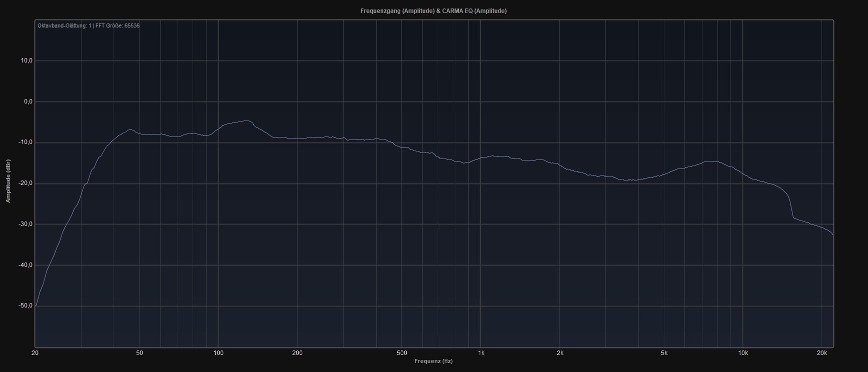Viewport: 868px width, 372px height.
Task: Select the 10,0 y-axis tick label
Action: pyautogui.click(x=26, y=60)
